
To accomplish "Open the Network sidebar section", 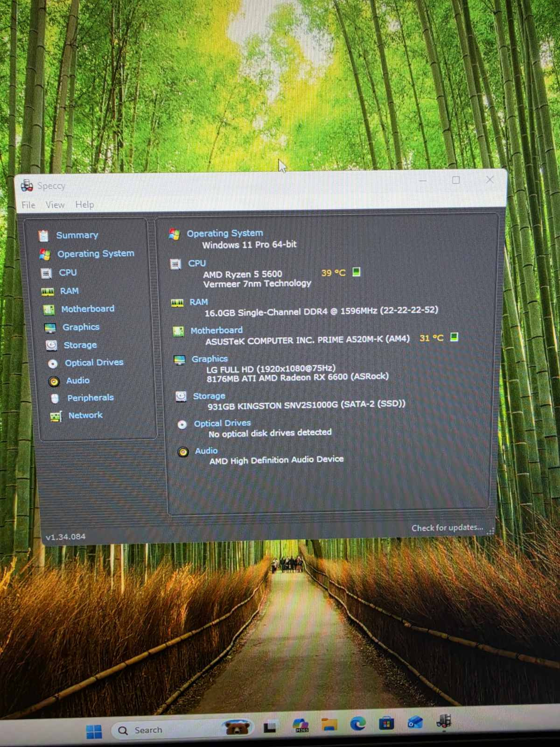I will click(85, 415).
